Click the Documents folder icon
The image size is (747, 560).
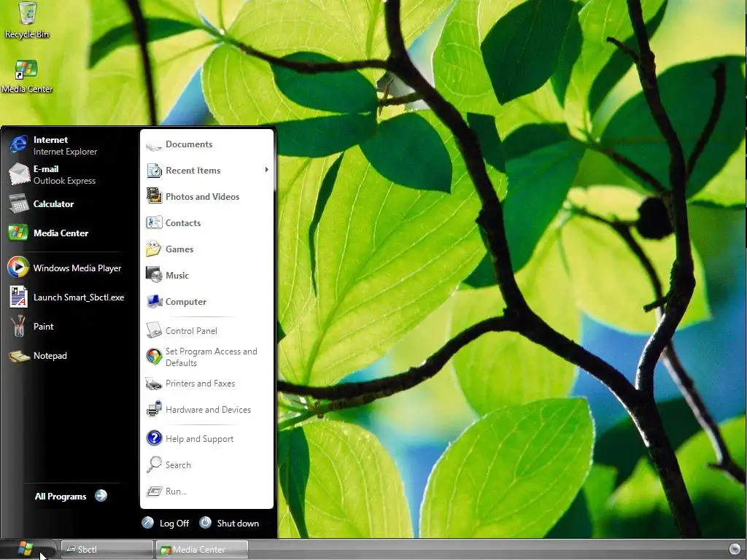point(154,145)
